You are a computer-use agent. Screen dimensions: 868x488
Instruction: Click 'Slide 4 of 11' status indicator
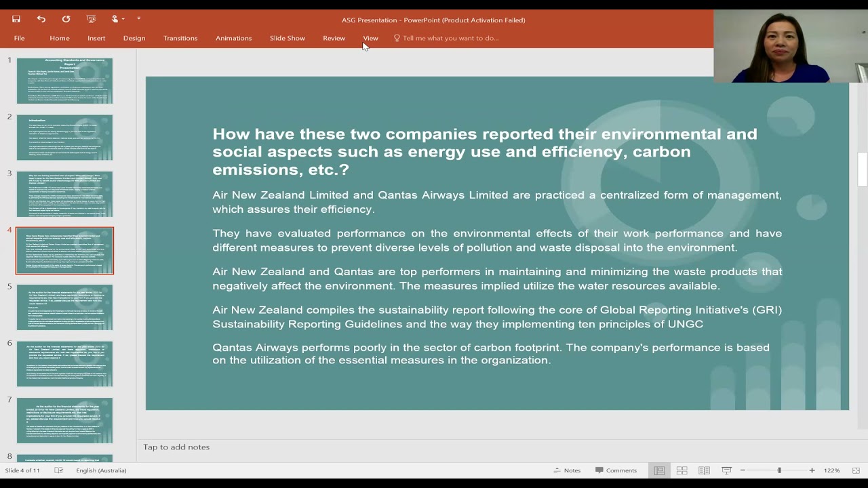(x=22, y=470)
